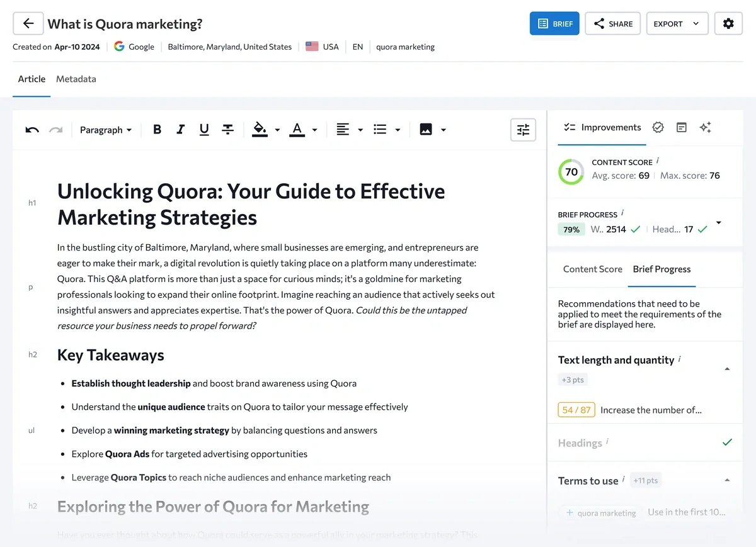This screenshot has width=756, height=547.
Task: Expand the Brief Progress summary arrow
Action: point(719,223)
